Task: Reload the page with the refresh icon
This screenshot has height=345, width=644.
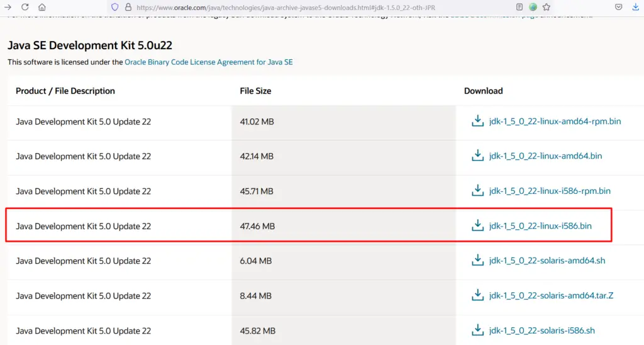Action: (x=25, y=7)
